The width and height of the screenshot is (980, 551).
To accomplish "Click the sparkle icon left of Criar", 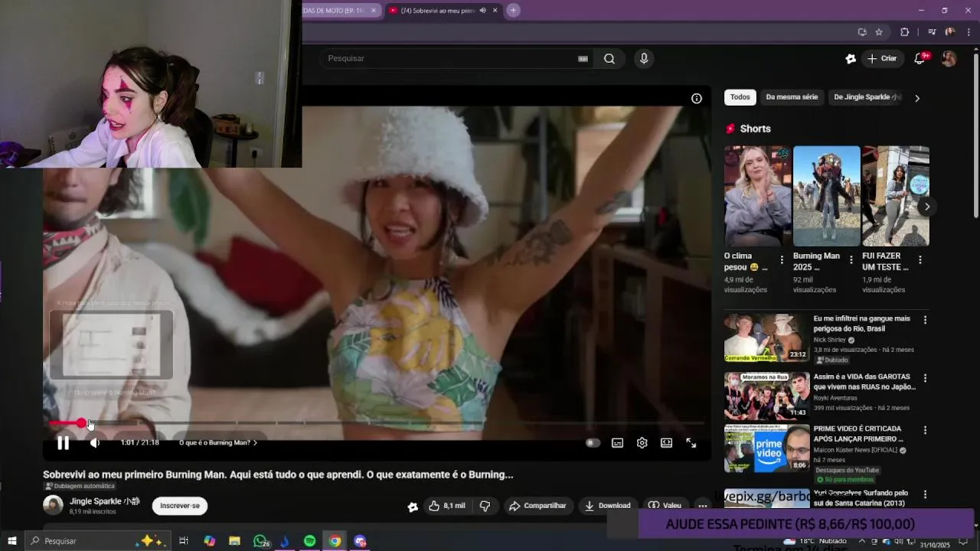I will click(x=850, y=58).
